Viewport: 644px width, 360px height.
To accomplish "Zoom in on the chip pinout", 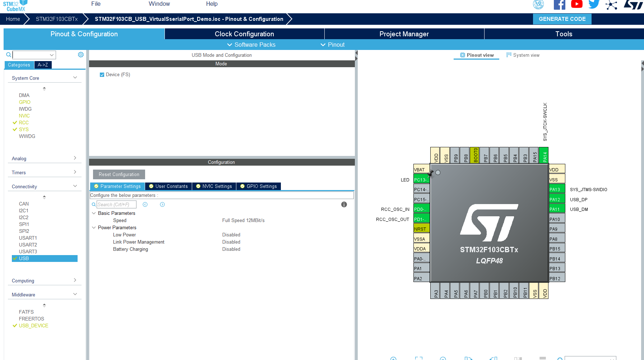I will coord(393,358).
